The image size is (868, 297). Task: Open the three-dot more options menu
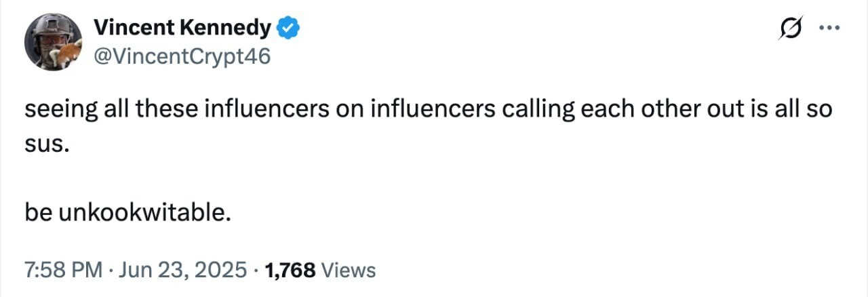(x=830, y=28)
